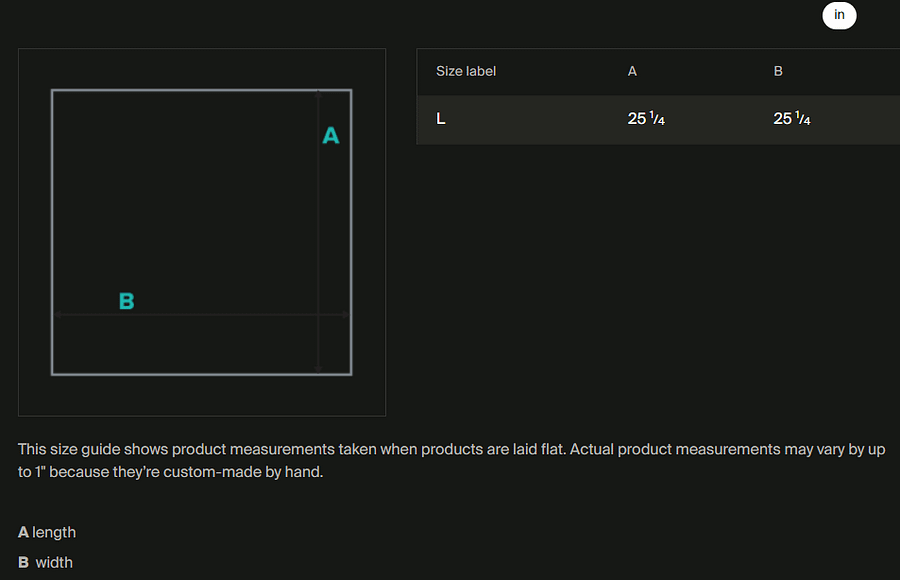This screenshot has height=580, width=900.
Task: Toggle the 'in' inches unit button
Action: (839, 15)
